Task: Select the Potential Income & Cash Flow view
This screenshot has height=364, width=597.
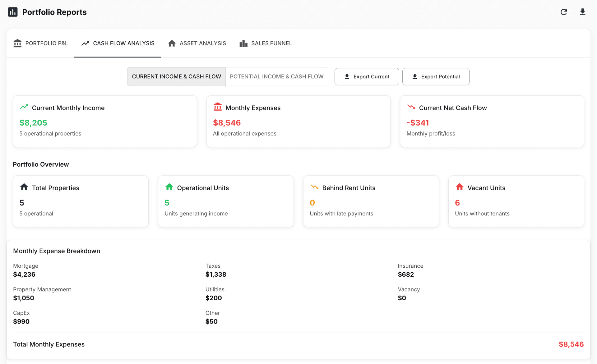Action: click(x=276, y=76)
